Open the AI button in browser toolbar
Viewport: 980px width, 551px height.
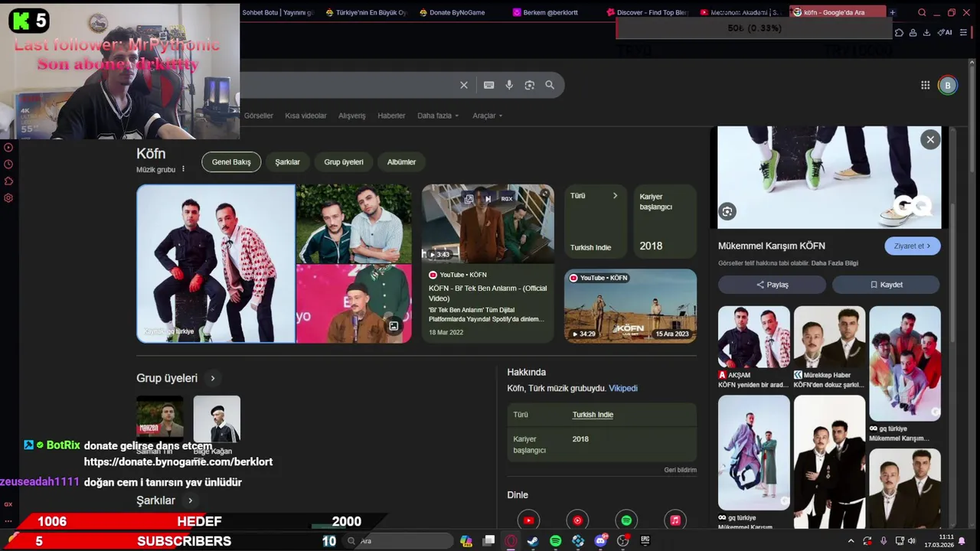946,32
